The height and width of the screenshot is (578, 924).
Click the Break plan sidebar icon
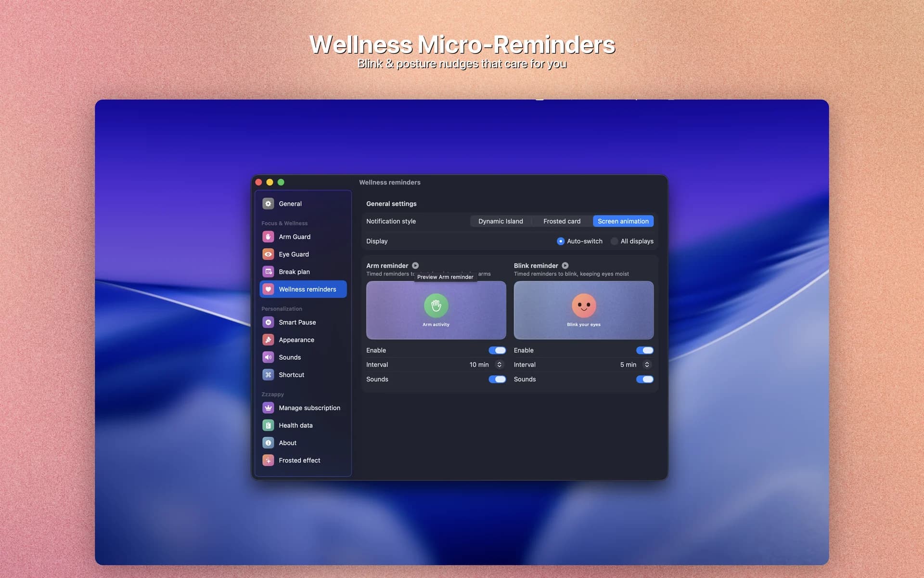pos(268,272)
